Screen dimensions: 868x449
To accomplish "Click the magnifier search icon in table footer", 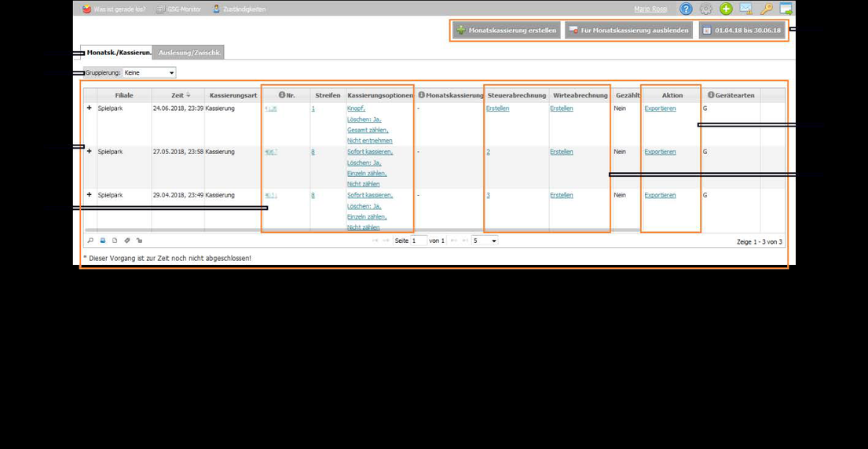I will [x=91, y=241].
